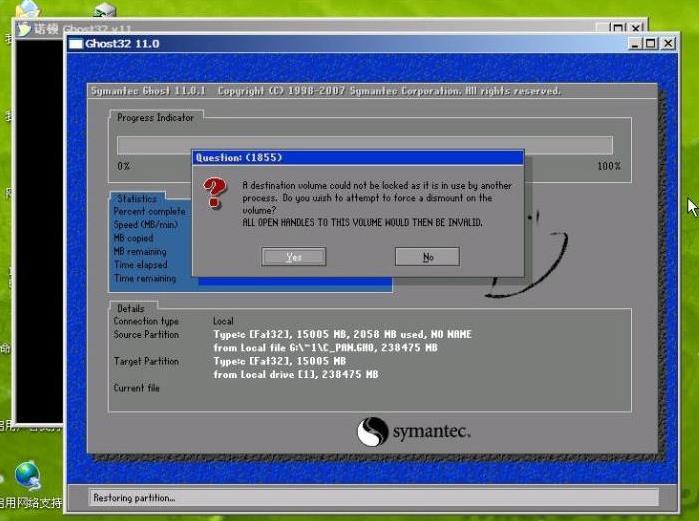
Task: Click the Question (1855) dialog title bar
Action: tap(358, 157)
